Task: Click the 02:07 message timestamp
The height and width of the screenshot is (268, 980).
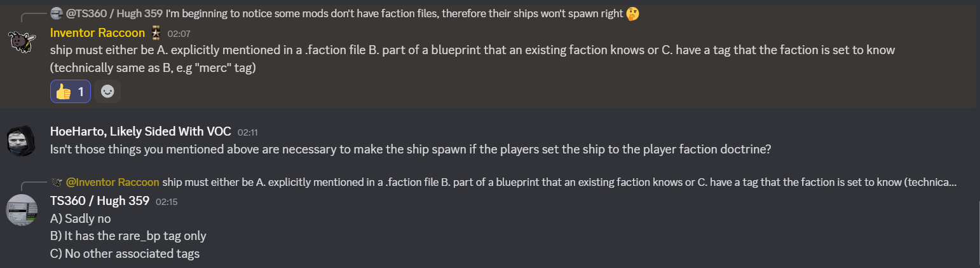Action: (179, 33)
